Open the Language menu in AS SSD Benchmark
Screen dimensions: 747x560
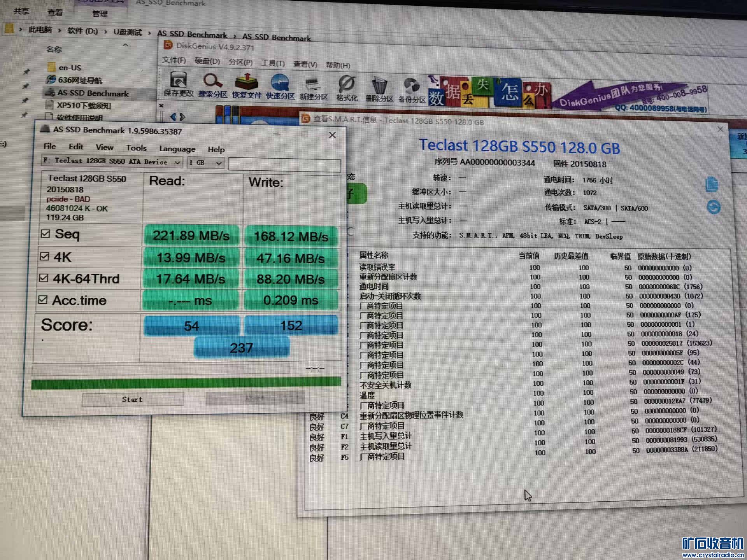tap(177, 149)
